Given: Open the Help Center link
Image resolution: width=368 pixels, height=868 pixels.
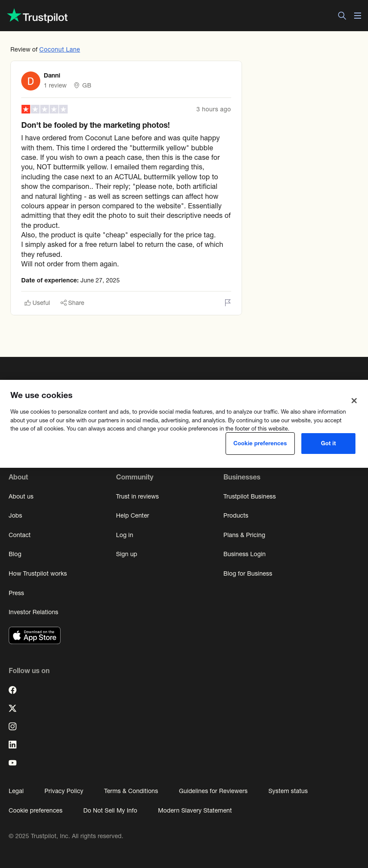Looking at the screenshot, I should [132, 515].
